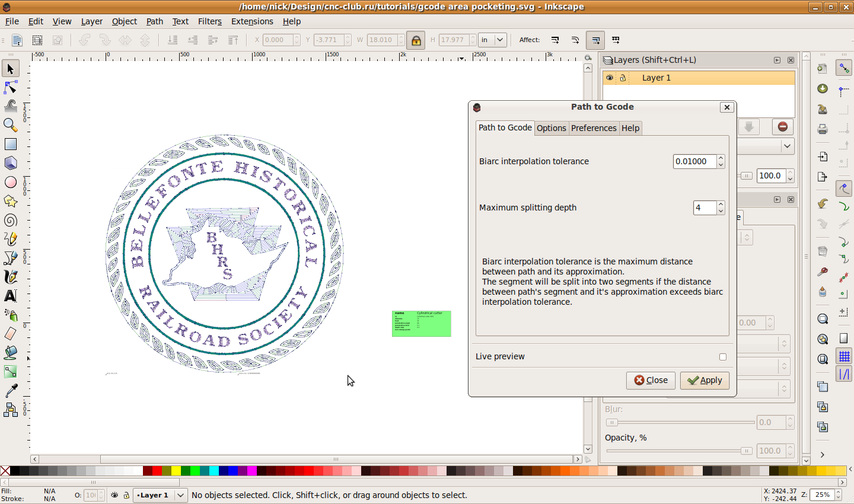Open the Filters menu

(210, 21)
